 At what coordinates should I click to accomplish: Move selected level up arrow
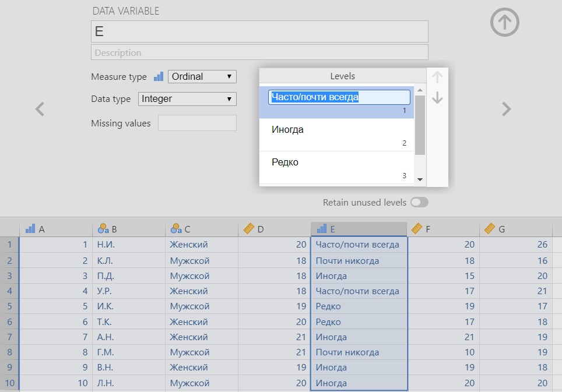pos(437,77)
